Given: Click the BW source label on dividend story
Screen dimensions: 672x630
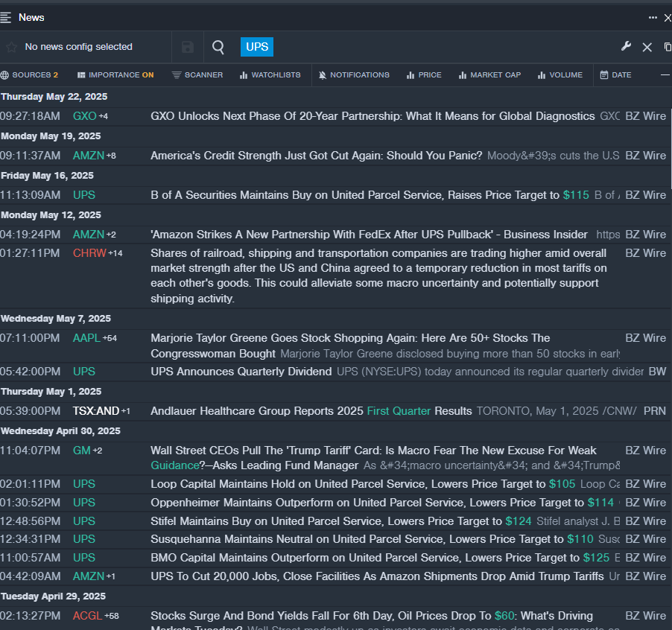Looking at the screenshot, I should (657, 372).
